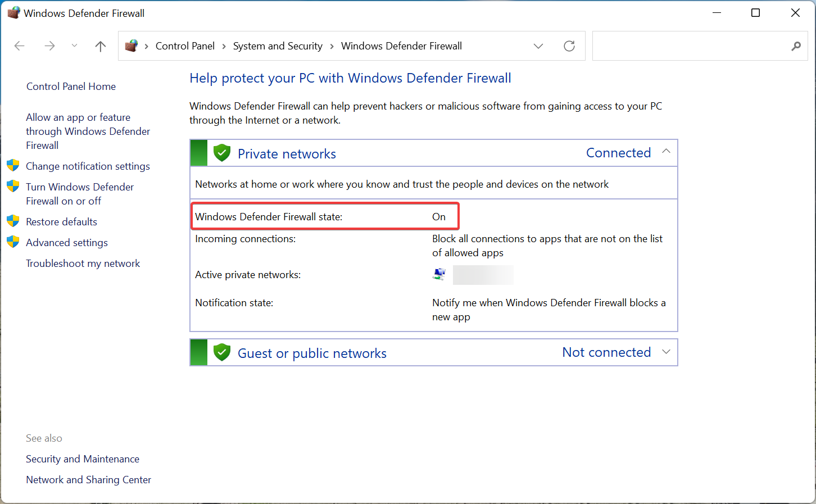816x504 pixels.
Task: Open Network and Sharing Center link
Action: (x=89, y=480)
